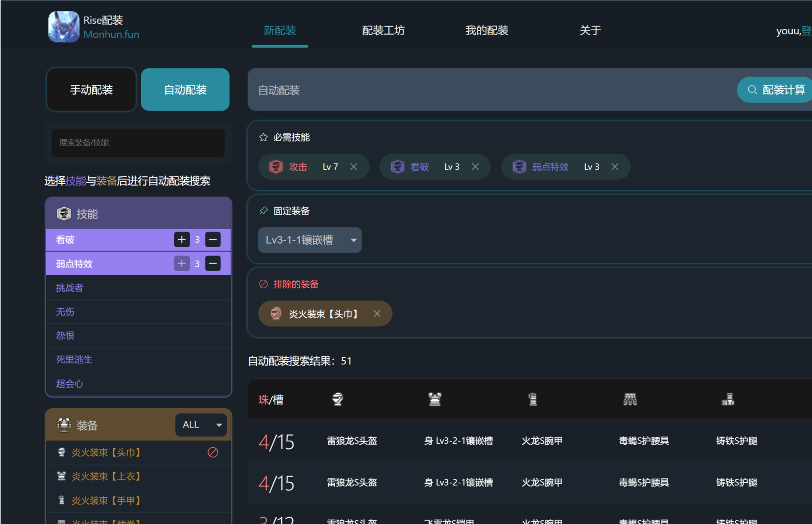Increase 看破 skill level with plus
The height and width of the screenshot is (524, 812).
(x=182, y=240)
